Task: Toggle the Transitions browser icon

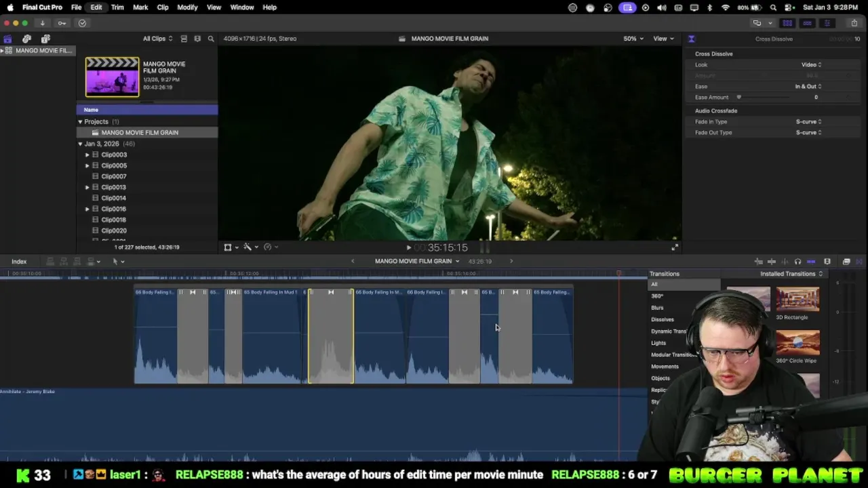Action: [859, 261]
